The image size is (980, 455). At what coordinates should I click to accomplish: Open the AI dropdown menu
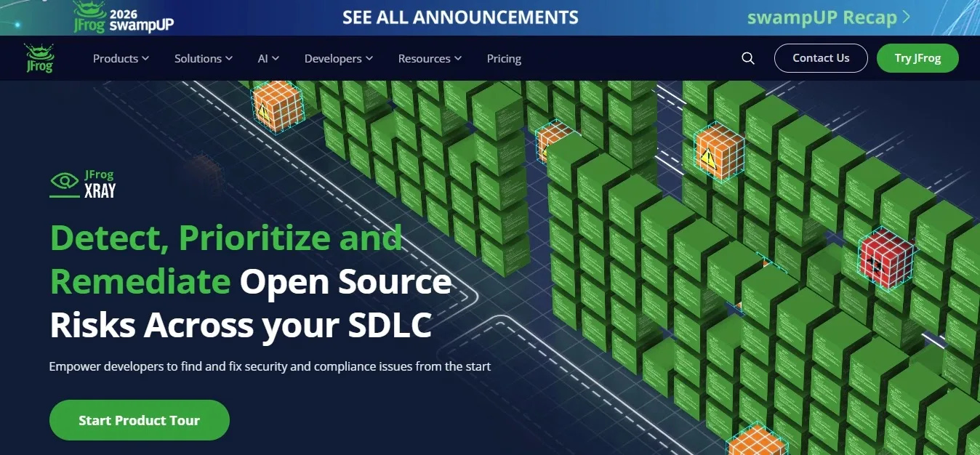coord(268,58)
